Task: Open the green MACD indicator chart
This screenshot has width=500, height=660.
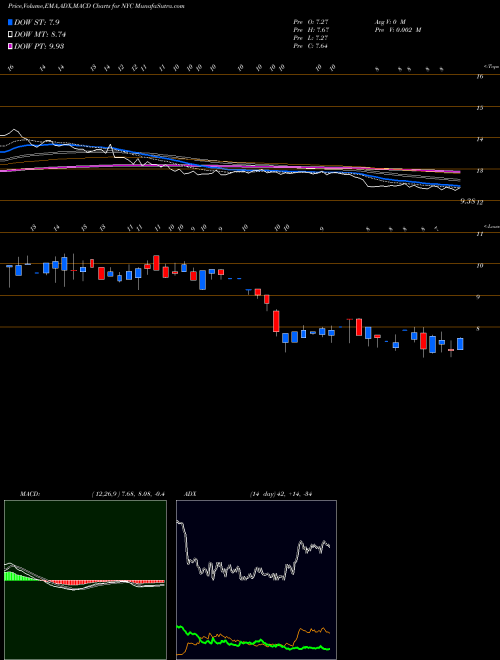Action: click(85, 580)
